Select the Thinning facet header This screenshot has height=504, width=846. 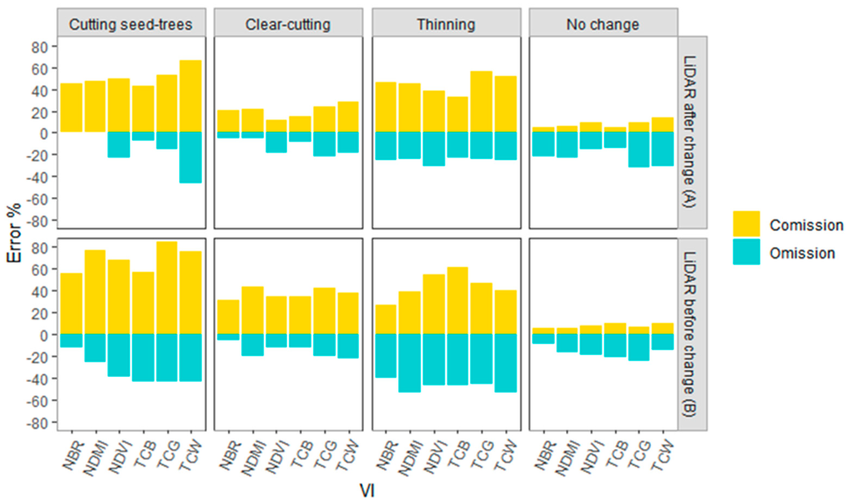pos(446,24)
